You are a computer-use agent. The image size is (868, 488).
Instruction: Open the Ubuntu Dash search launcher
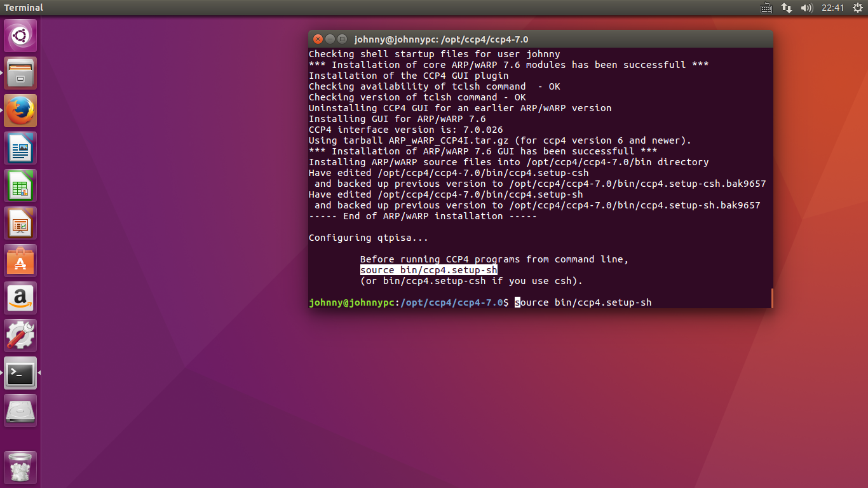20,36
